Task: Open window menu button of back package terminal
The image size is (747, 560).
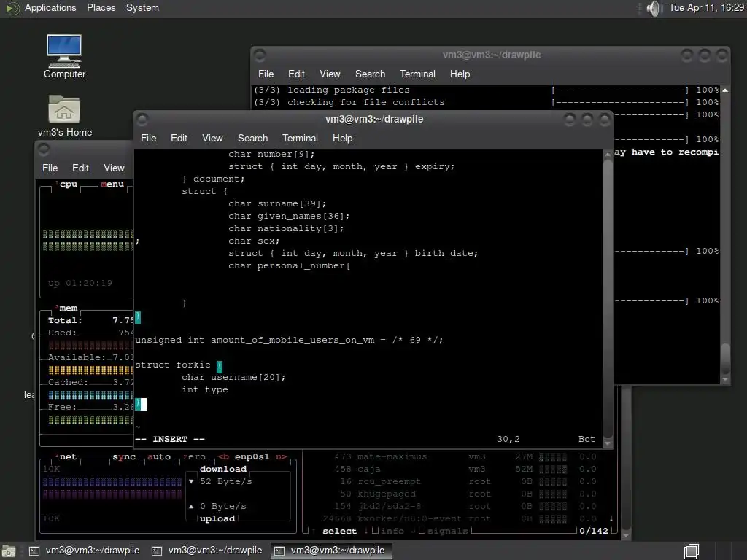Action: (x=260, y=55)
